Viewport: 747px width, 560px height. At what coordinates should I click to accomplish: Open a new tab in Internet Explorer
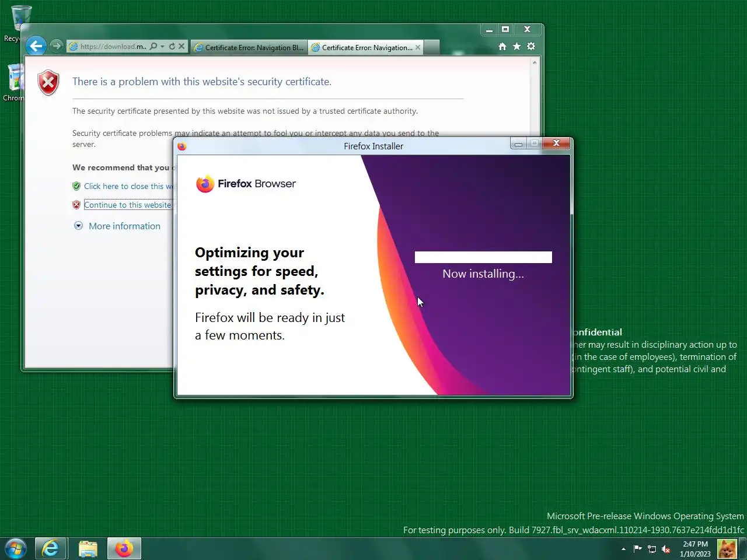pyautogui.click(x=432, y=47)
